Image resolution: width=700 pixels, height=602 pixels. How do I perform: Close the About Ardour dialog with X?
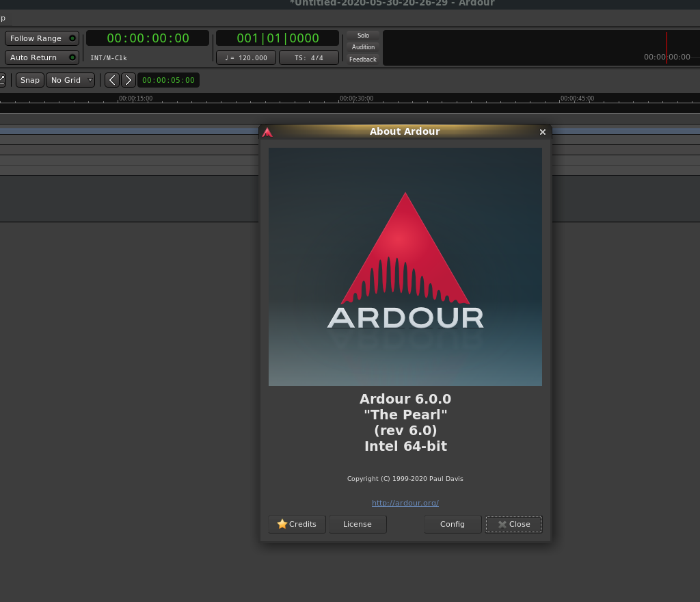pyautogui.click(x=543, y=132)
